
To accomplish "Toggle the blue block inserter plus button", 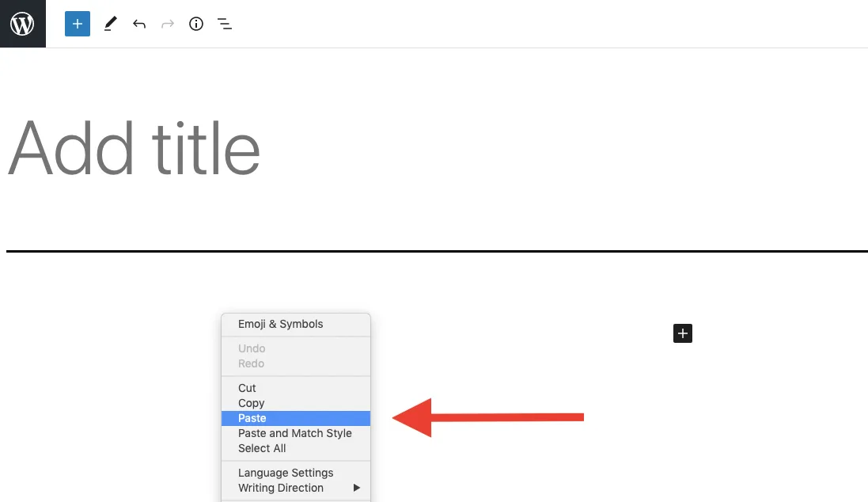I will 78,24.
